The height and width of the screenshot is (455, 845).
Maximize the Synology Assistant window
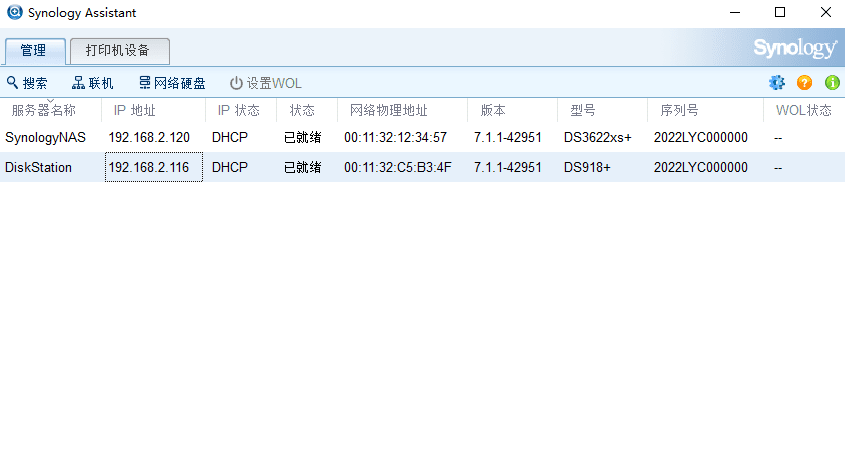pyautogui.click(x=780, y=12)
